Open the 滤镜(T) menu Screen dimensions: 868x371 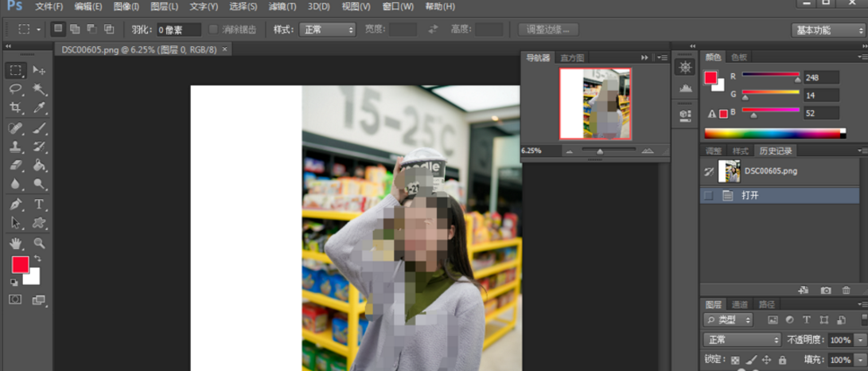(x=282, y=6)
